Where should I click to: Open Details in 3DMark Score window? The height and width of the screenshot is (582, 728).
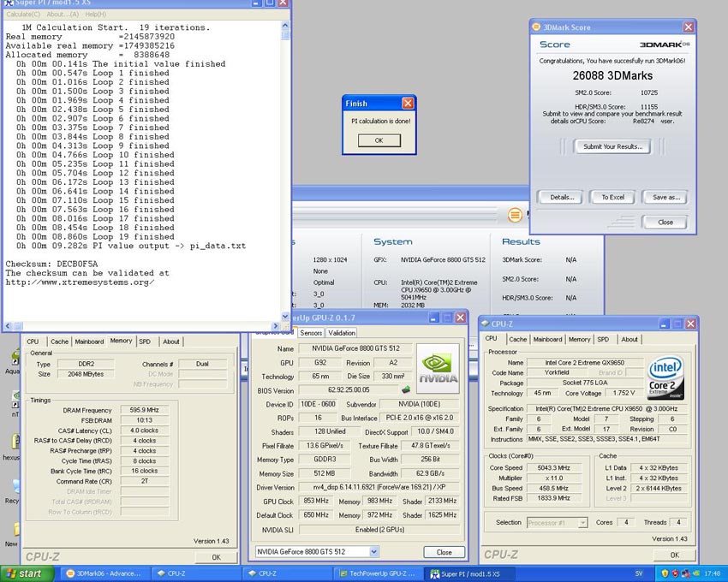(x=562, y=197)
